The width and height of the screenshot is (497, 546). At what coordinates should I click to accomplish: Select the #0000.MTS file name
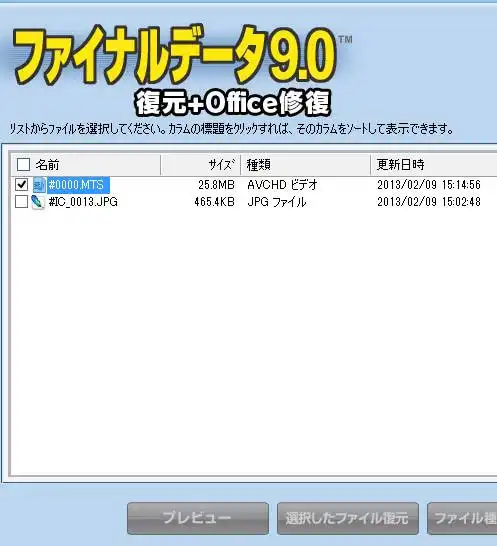tap(78, 185)
